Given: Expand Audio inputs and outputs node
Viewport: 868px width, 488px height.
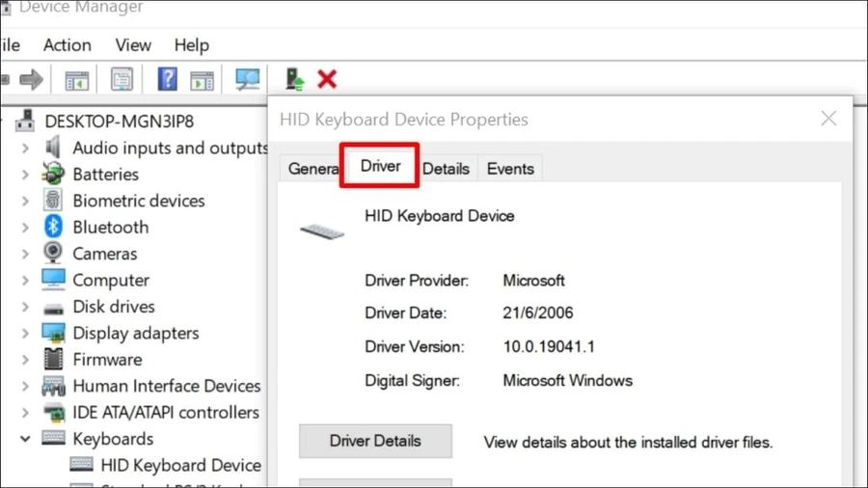Looking at the screenshot, I should pos(25,149).
